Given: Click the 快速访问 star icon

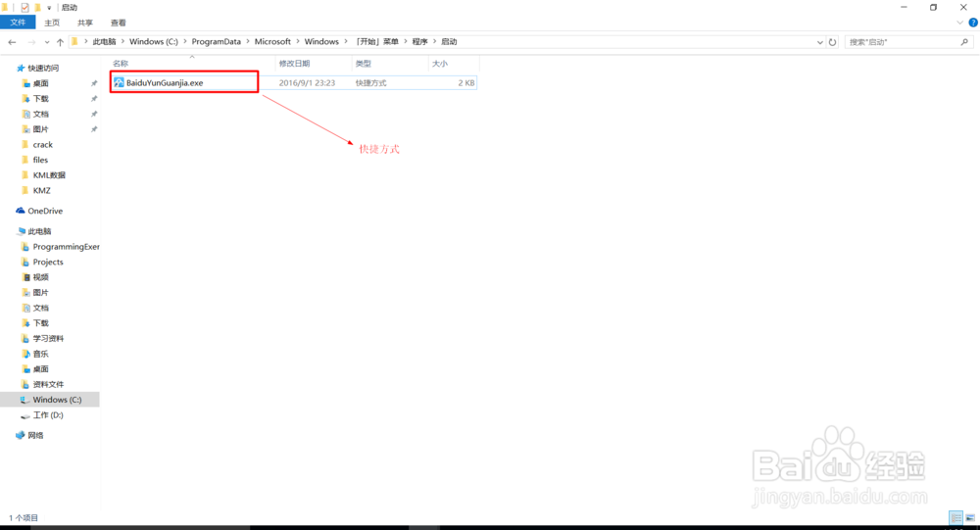Looking at the screenshot, I should click(x=21, y=68).
